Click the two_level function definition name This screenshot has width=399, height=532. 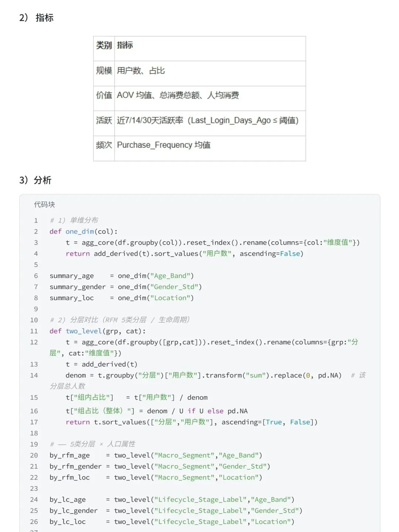tap(83, 331)
